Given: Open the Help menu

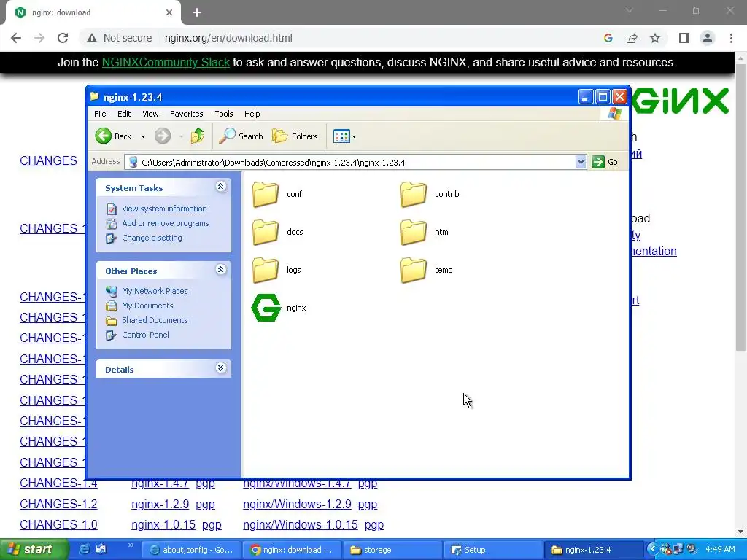Looking at the screenshot, I should tap(252, 114).
